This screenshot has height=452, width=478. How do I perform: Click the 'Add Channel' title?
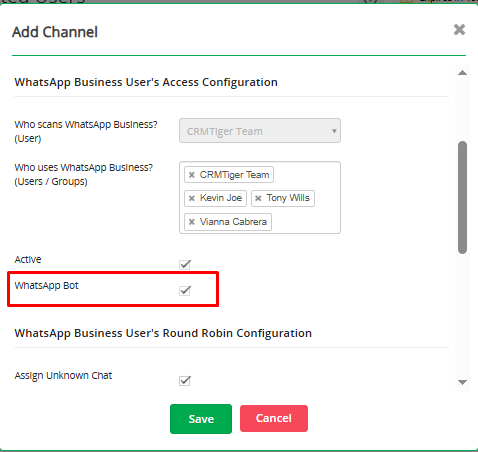[x=55, y=32]
